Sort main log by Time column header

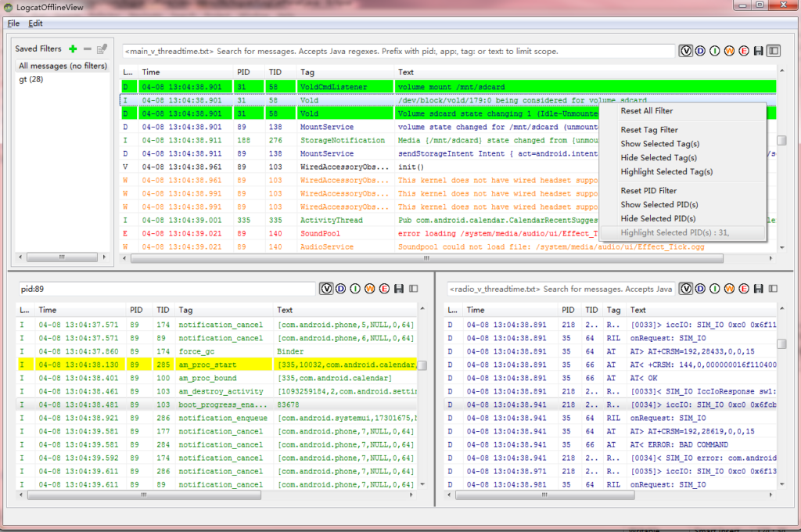(x=185, y=72)
